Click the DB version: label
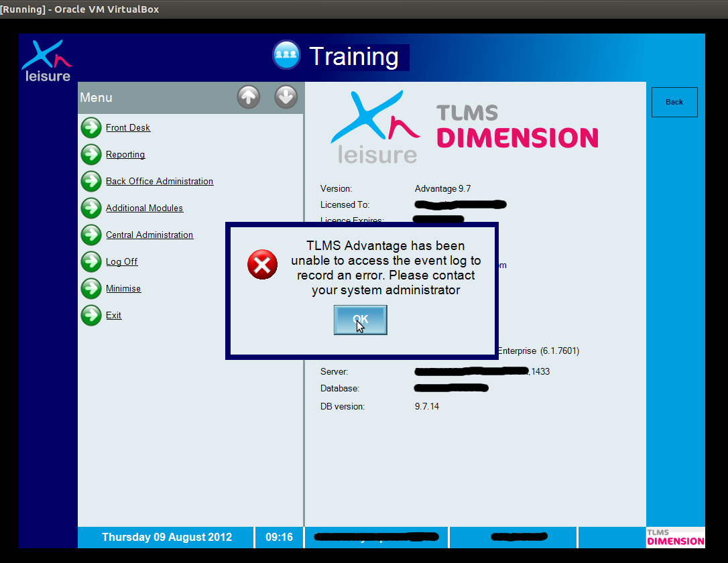This screenshot has width=728, height=563. [x=343, y=407]
